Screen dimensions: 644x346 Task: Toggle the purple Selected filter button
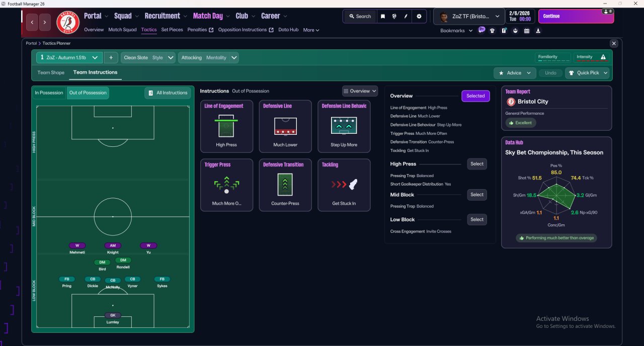[475, 96]
